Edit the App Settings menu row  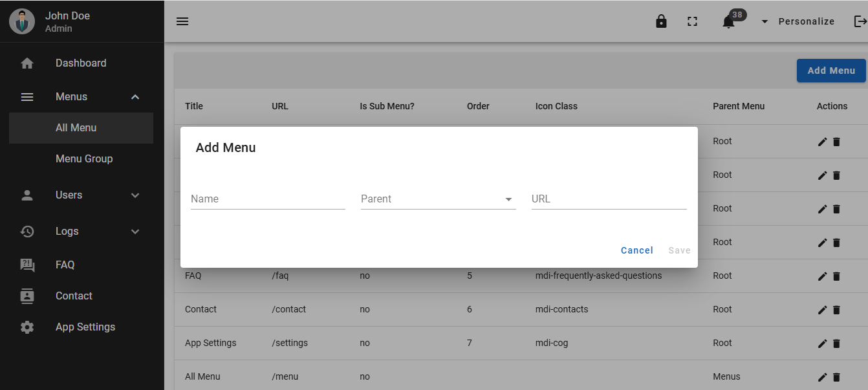click(822, 343)
